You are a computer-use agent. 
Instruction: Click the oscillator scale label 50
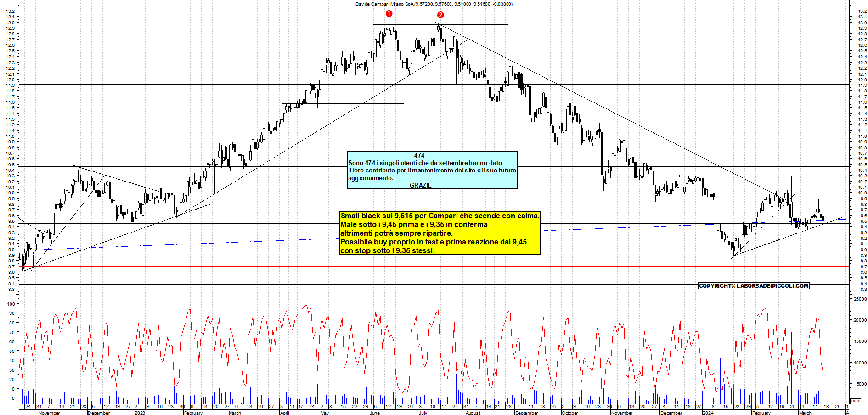(11, 351)
